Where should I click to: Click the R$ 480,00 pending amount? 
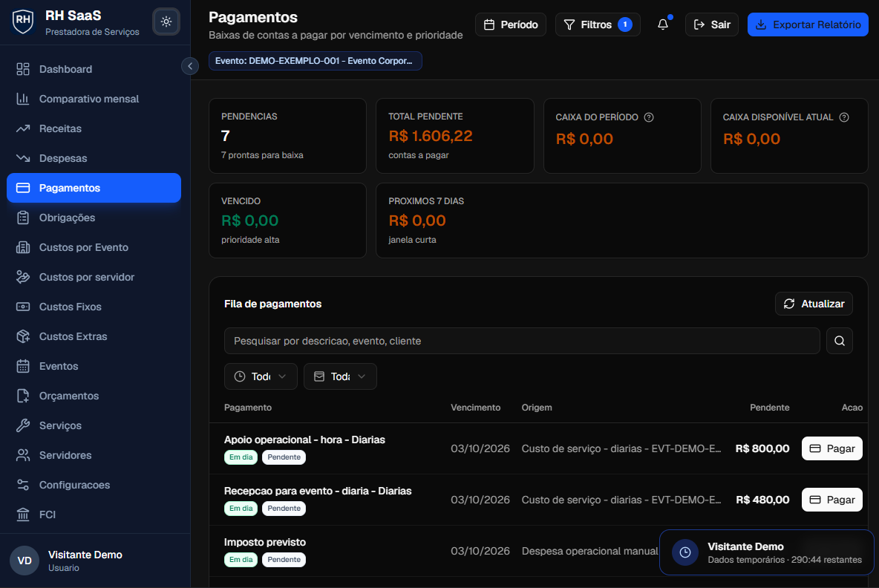tap(762, 500)
